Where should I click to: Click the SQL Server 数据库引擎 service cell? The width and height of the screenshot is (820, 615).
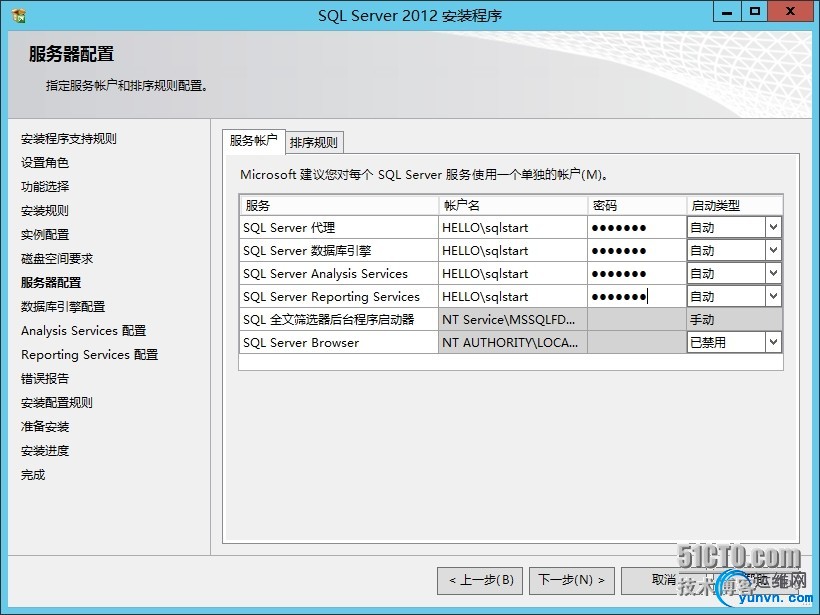click(x=339, y=250)
